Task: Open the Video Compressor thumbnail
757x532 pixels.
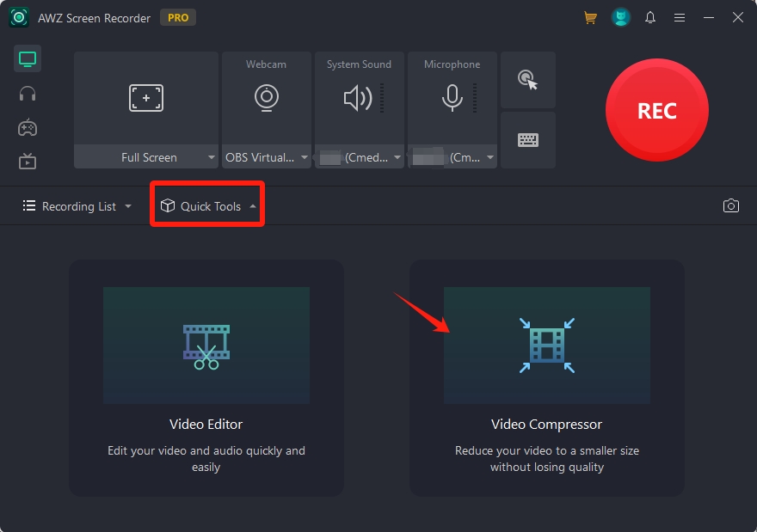Action: (547, 345)
